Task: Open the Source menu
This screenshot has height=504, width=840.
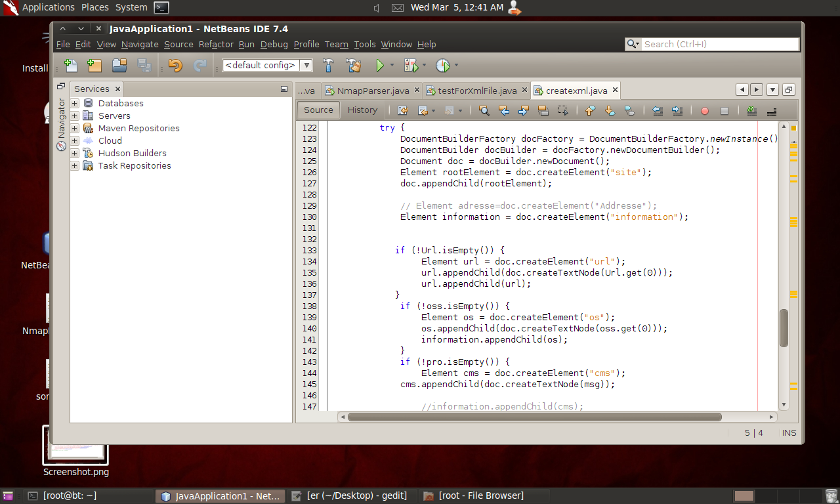Action: point(178,44)
